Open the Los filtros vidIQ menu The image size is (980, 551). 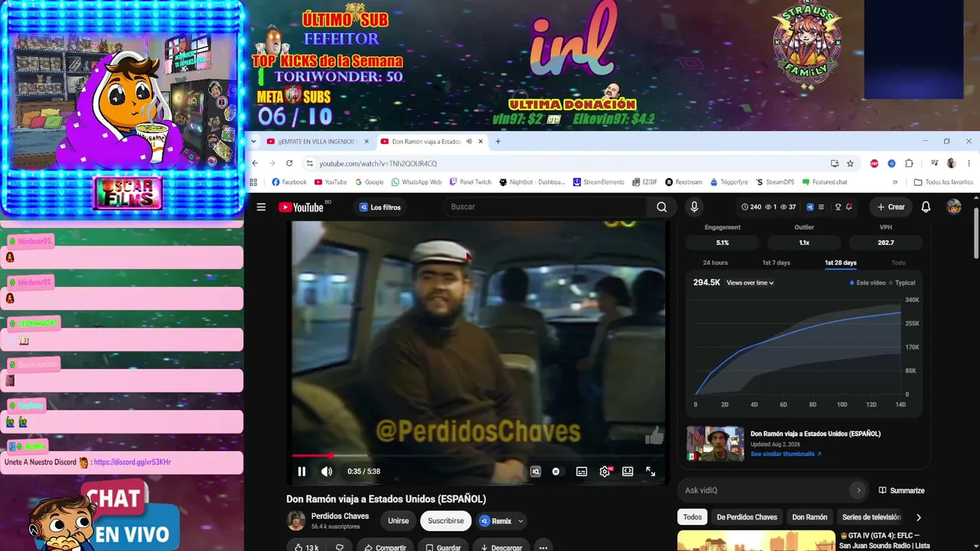(x=380, y=207)
